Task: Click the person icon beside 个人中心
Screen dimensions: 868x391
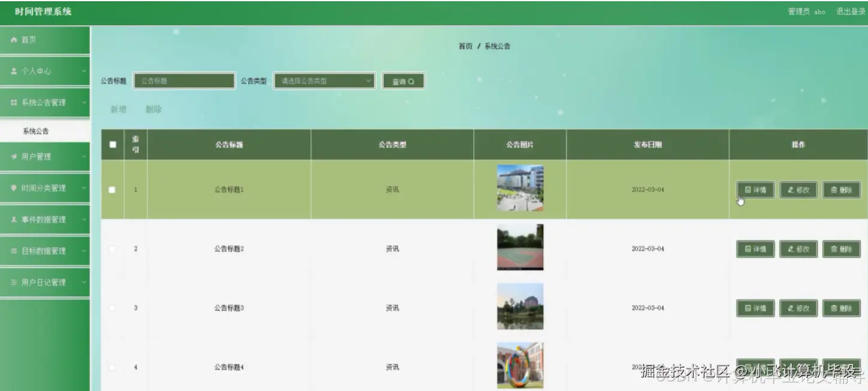Action: point(14,71)
